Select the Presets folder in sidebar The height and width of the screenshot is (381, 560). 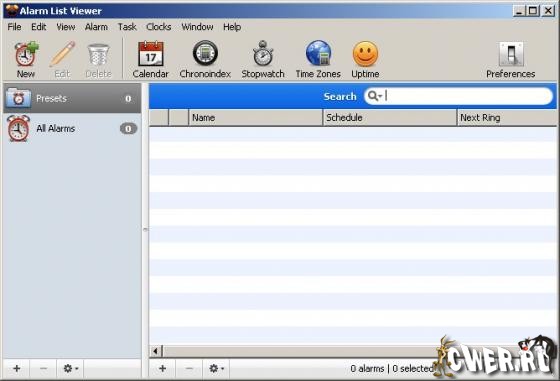click(x=72, y=98)
